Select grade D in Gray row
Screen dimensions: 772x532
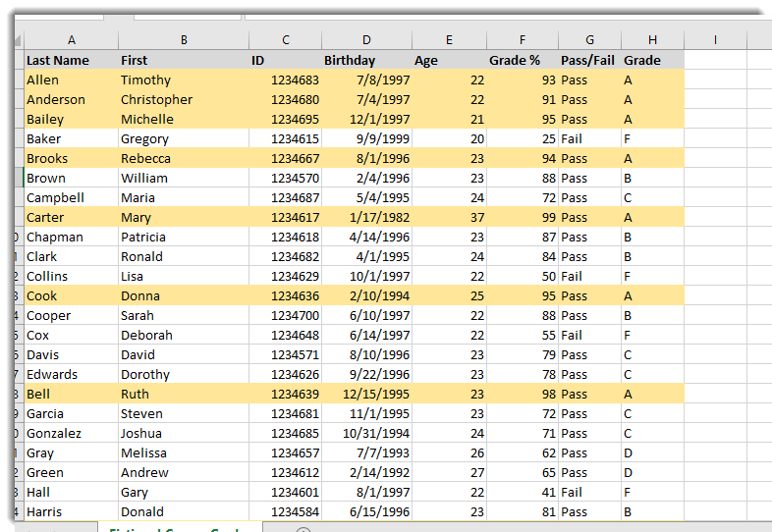[x=652, y=452]
